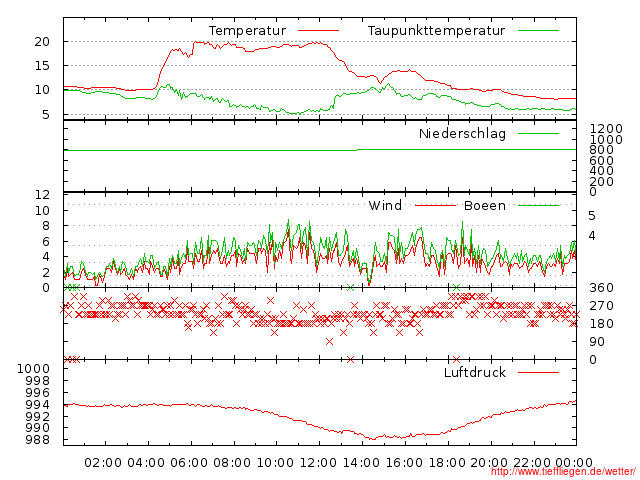Click the 00:00 time axis label

coord(574,463)
